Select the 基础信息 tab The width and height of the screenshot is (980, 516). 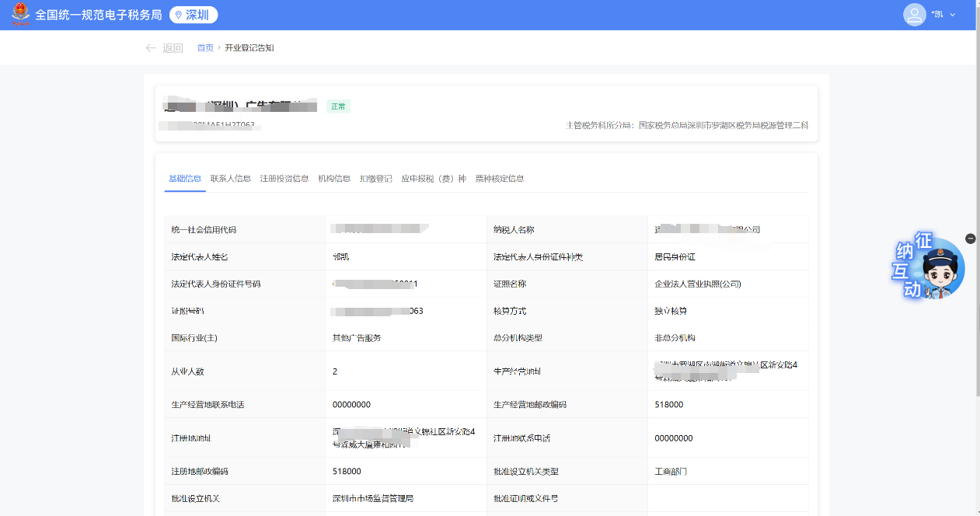[185, 179]
